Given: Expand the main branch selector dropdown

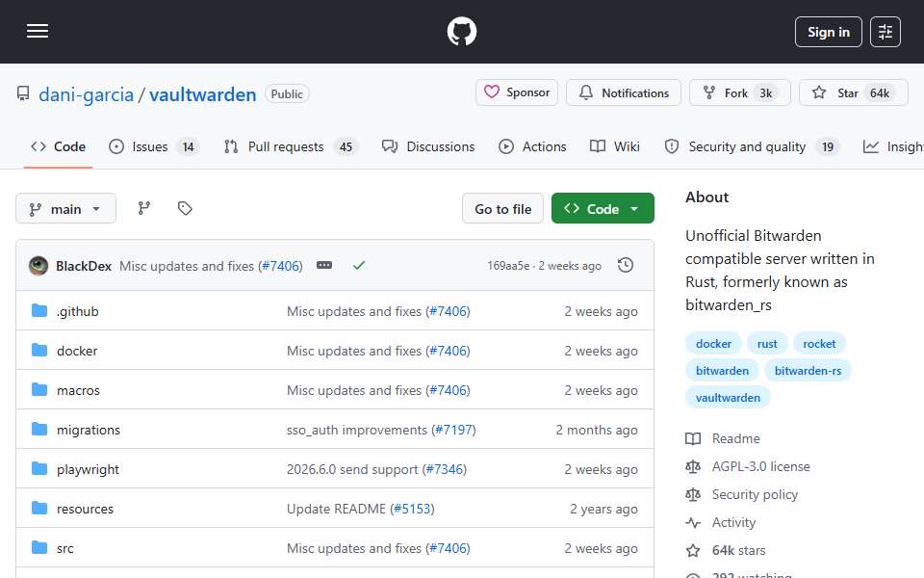Looking at the screenshot, I should point(66,209).
